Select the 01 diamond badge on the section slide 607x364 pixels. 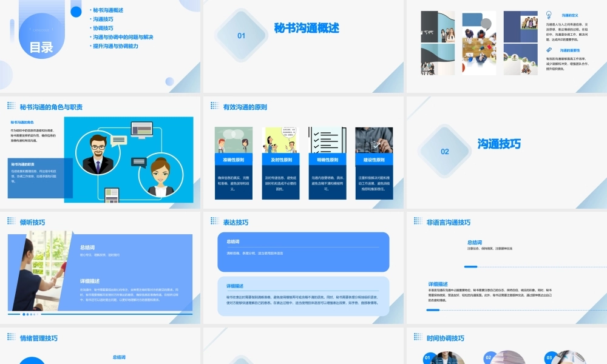pyautogui.click(x=241, y=36)
